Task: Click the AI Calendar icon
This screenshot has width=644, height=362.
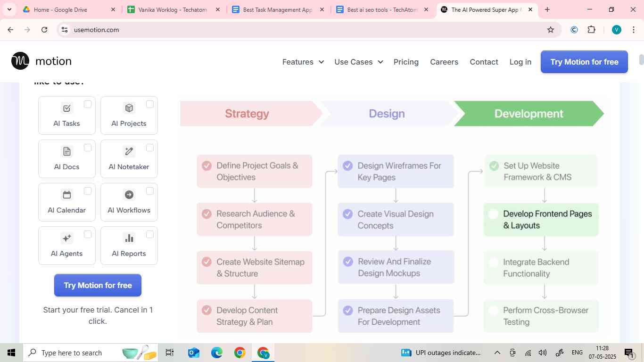Action: click(67, 195)
